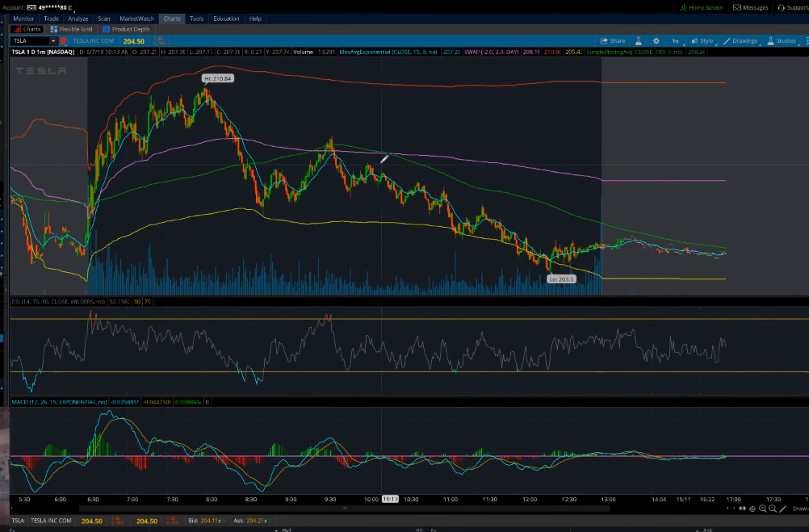Click the 10:13 time cursor marker
Viewport: 809px width, 532px height.
390,499
